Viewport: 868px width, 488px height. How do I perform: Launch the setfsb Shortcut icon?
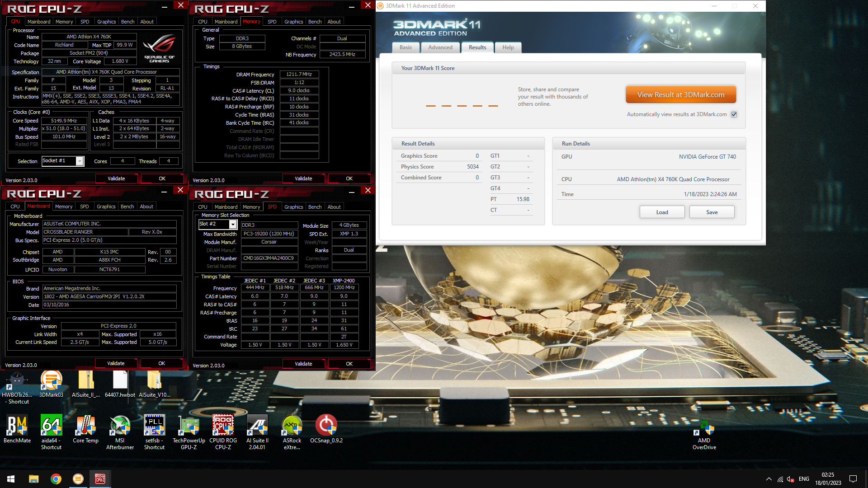tap(154, 432)
